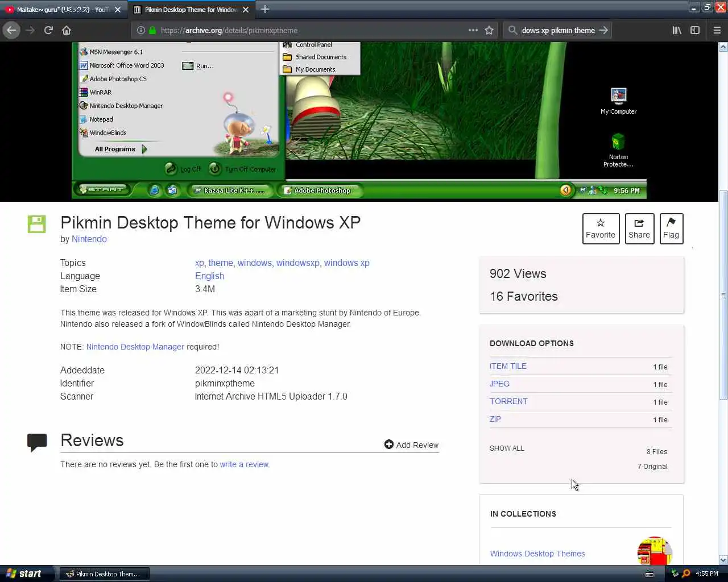Open the windowsxp topic link
This screenshot has height=582, width=728.
(298, 263)
